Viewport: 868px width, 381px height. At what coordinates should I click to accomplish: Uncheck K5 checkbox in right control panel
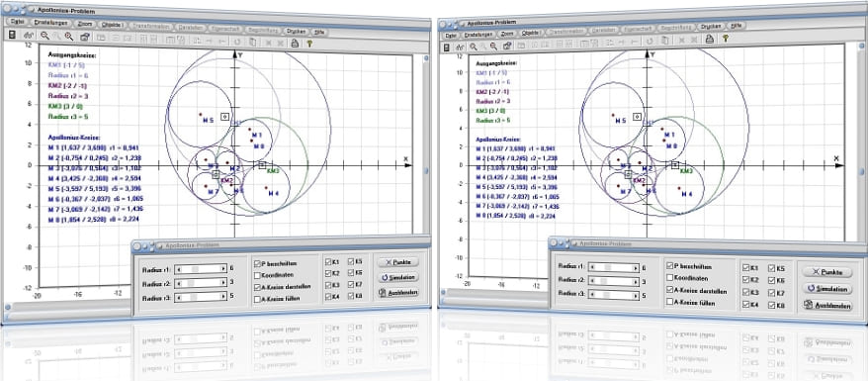point(772,268)
